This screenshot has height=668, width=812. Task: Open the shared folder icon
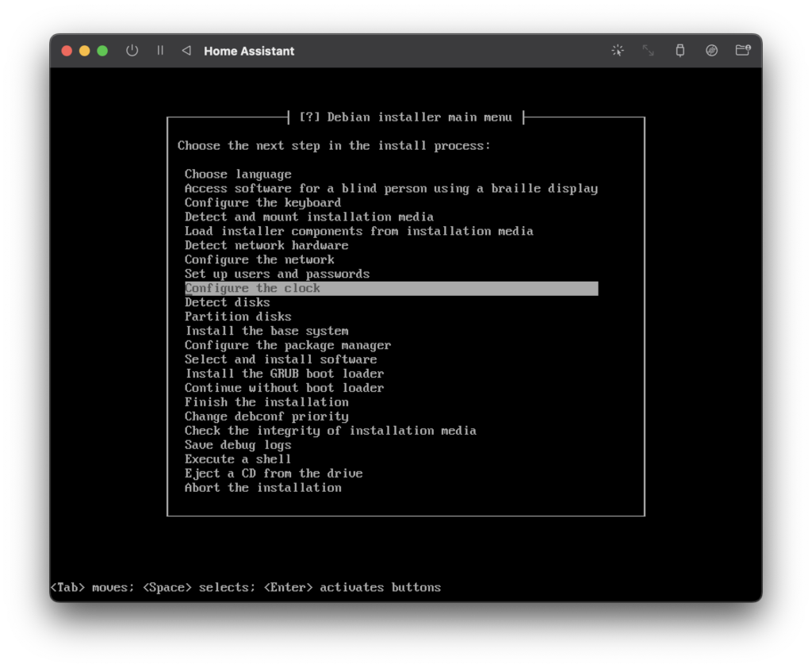743,50
